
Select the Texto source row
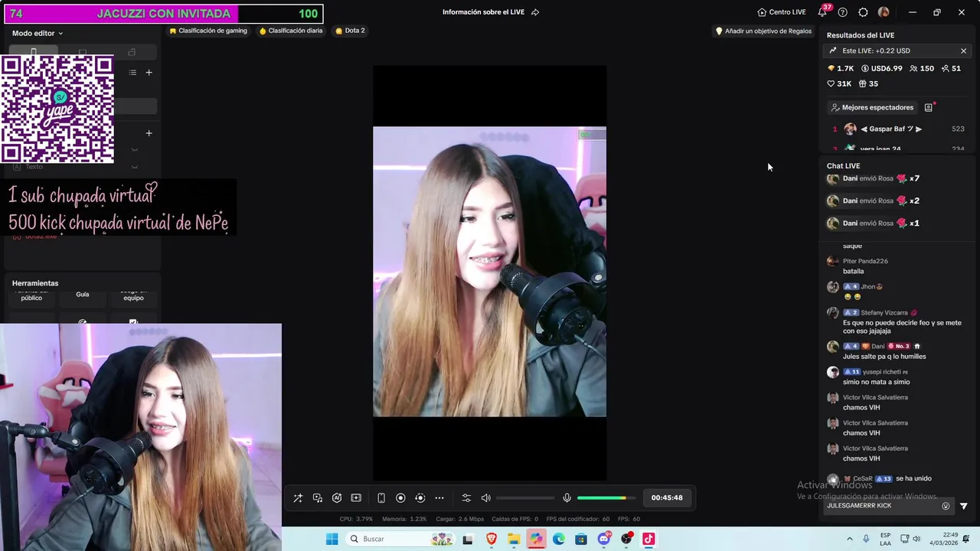83,167
